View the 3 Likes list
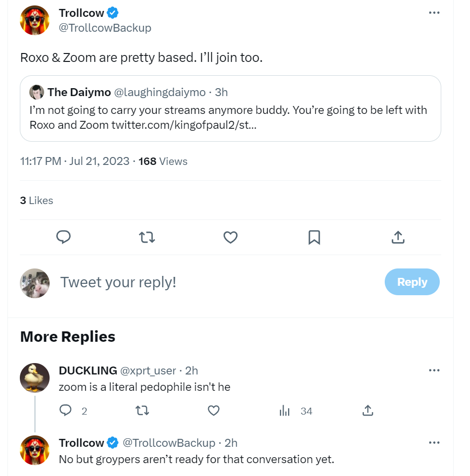 click(x=37, y=201)
